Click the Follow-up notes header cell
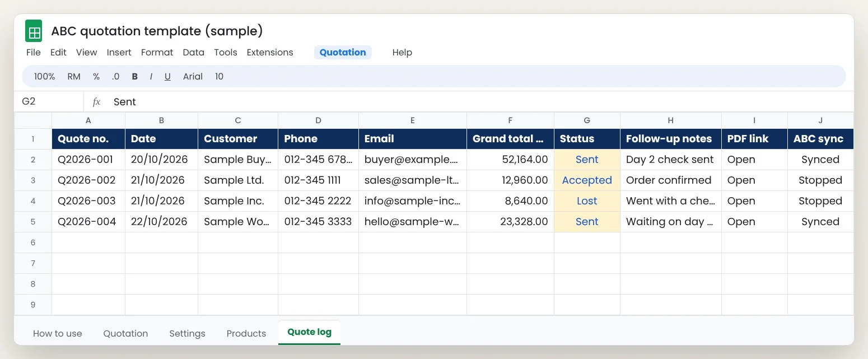Image resolution: width=868 pixels, height=359 pixels. 670,139
